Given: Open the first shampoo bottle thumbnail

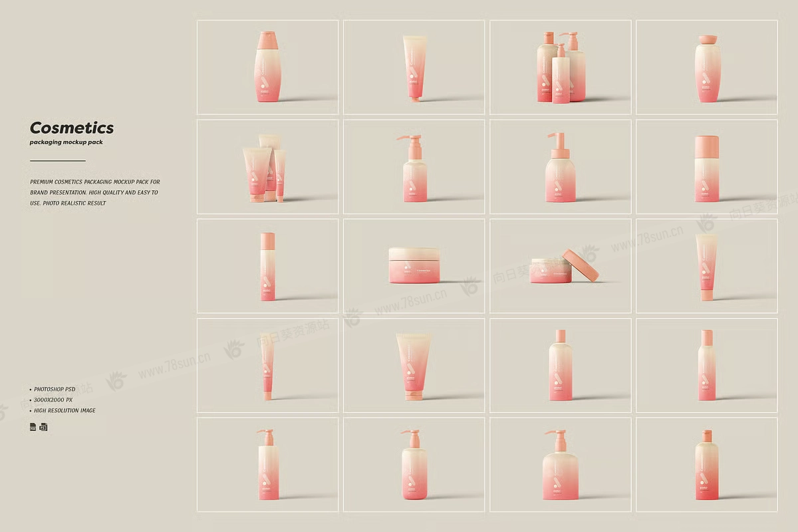Looking at the screenshot, I should (267, 67).
